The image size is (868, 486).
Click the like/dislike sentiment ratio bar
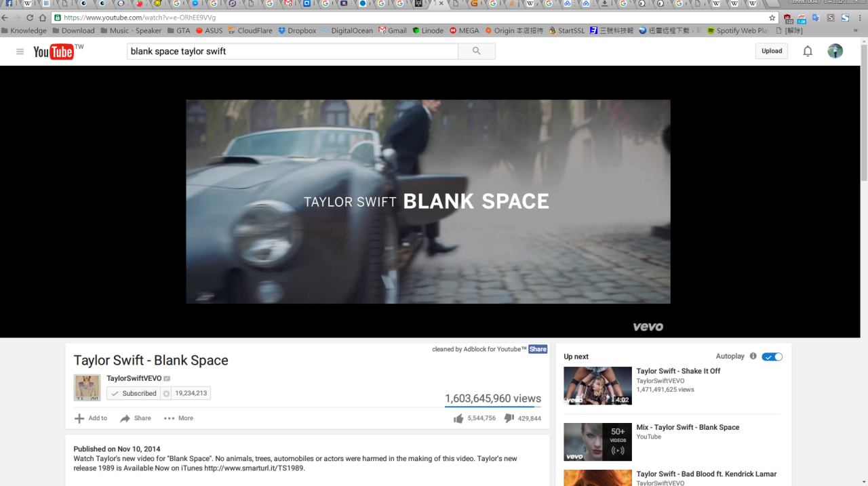(493, 407)
